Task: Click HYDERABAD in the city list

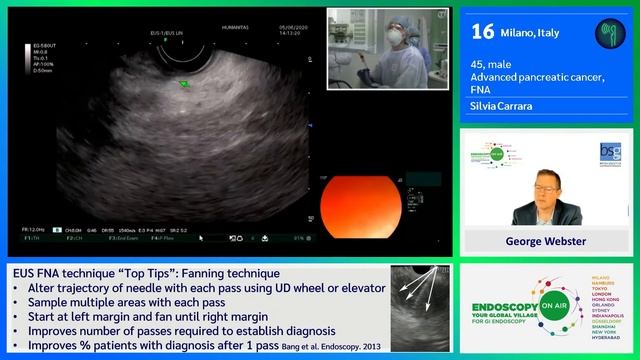Action: click(606, 338)
